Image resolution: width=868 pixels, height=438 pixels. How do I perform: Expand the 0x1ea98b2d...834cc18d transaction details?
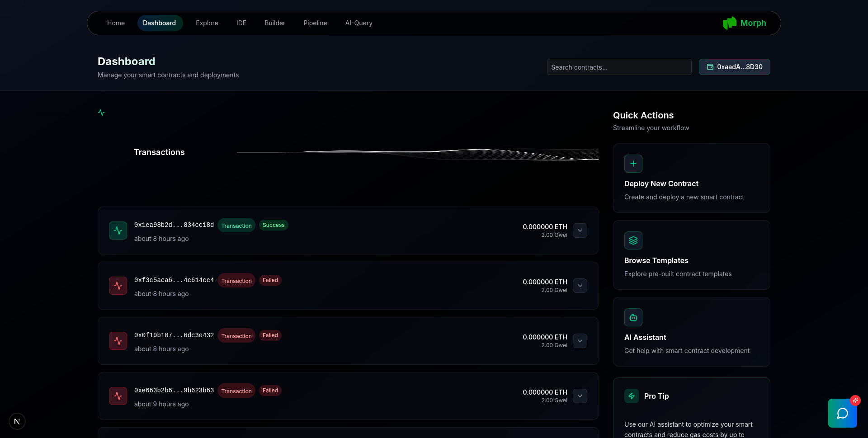pyautogui.click(x=580, y=231)
